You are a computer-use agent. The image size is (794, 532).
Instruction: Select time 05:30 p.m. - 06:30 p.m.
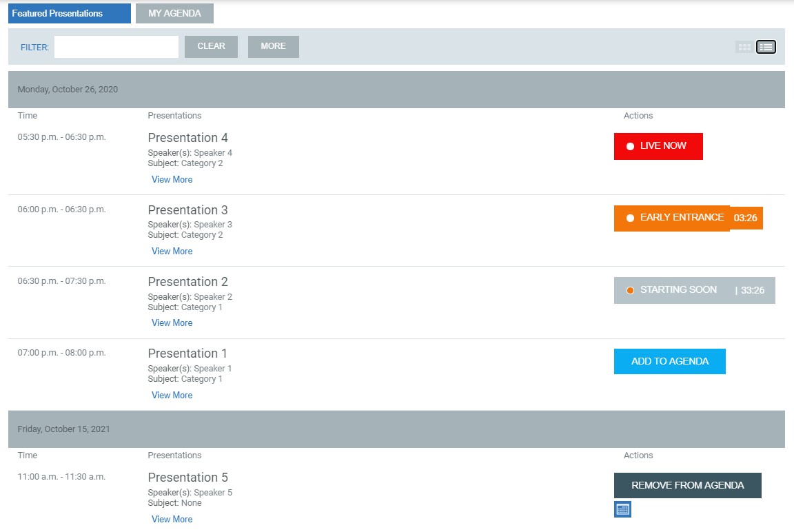[x=62, y=137]
